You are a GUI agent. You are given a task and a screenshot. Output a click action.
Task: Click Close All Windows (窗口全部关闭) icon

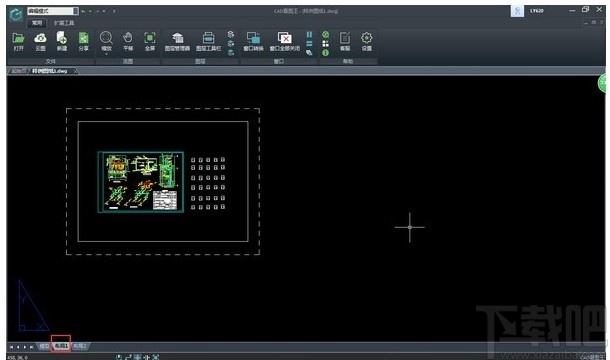[x=285, y=42]
